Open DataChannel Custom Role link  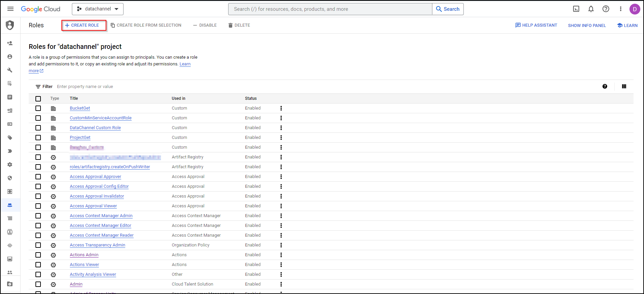pos(95,128)
